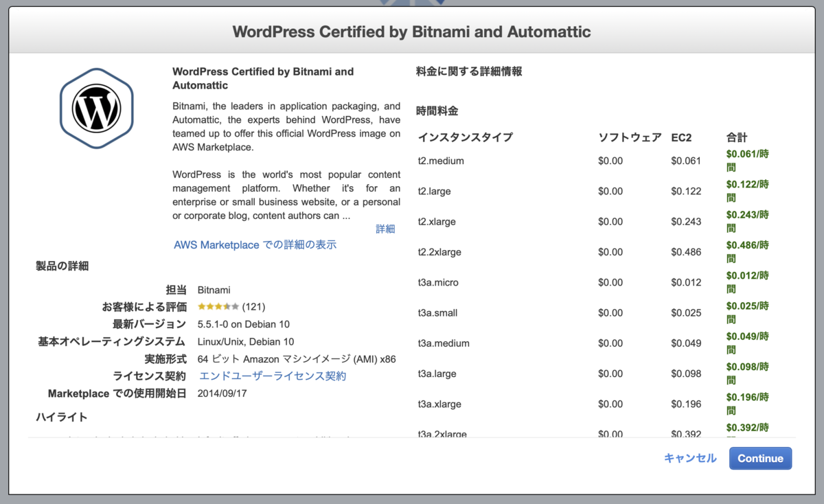
Task: Click the (121) review count
Action: [x=253, y=307]
